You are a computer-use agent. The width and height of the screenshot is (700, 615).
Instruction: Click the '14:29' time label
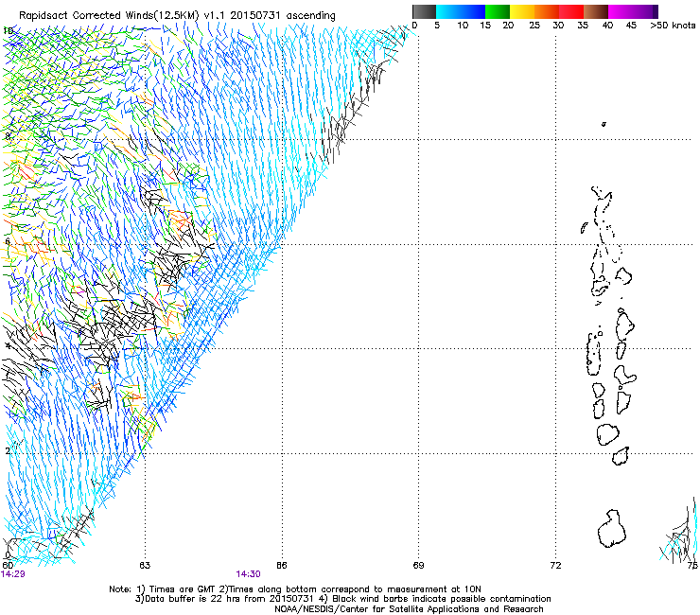point(13,574)
